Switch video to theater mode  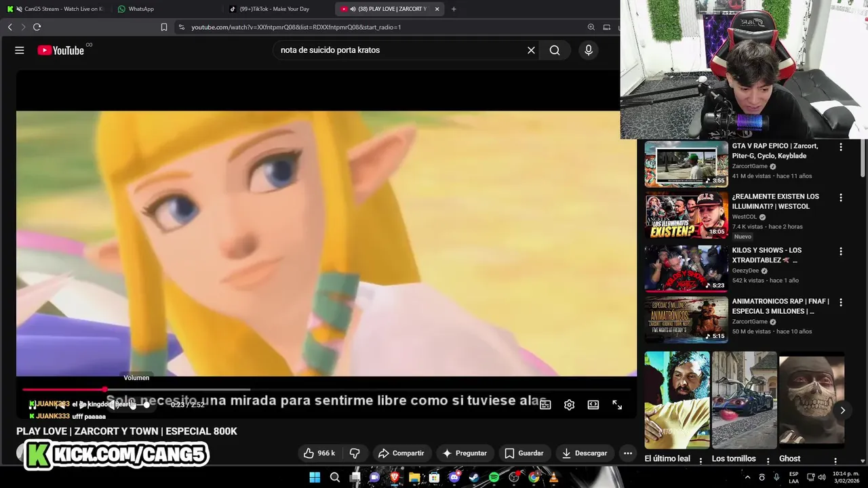tap(593, 405)
